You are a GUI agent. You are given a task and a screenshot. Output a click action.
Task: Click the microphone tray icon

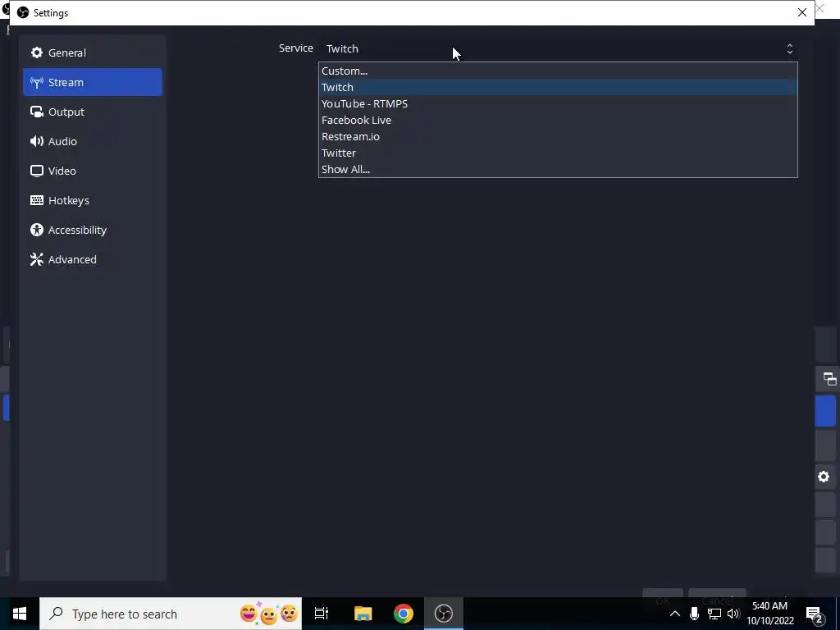(x=694, y=614)
